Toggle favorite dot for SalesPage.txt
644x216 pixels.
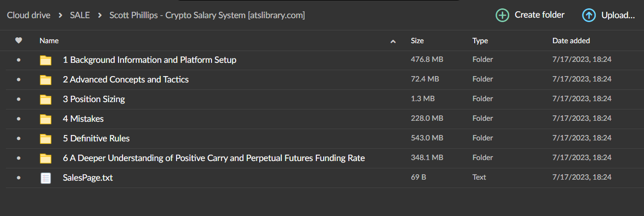click(x=19, y=178)
